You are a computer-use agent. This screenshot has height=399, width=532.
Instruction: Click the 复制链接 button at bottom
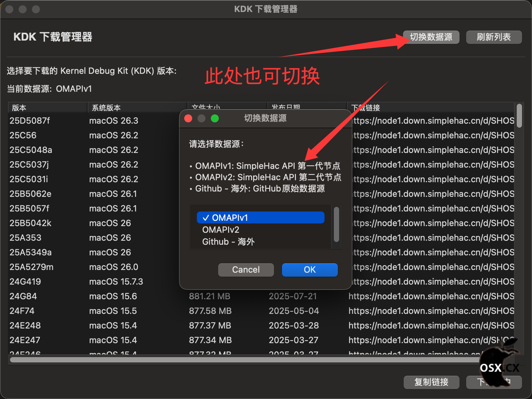tap(431, 382)
